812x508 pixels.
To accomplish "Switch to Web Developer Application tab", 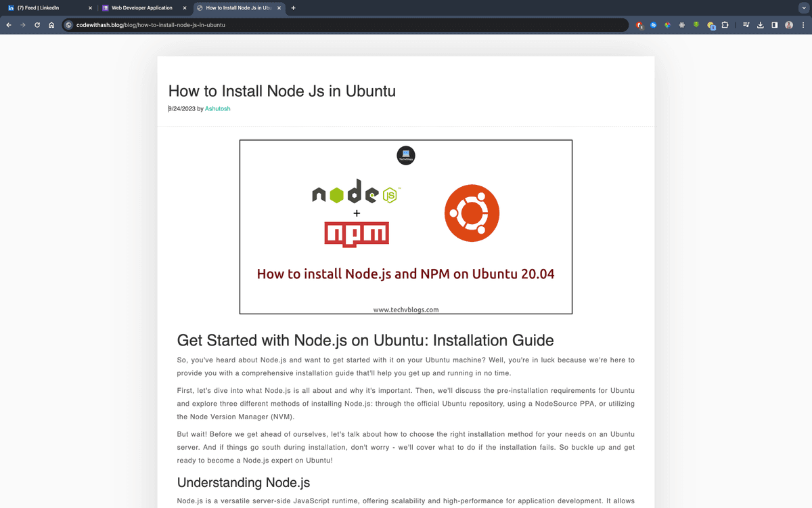I will coord(141,8).
